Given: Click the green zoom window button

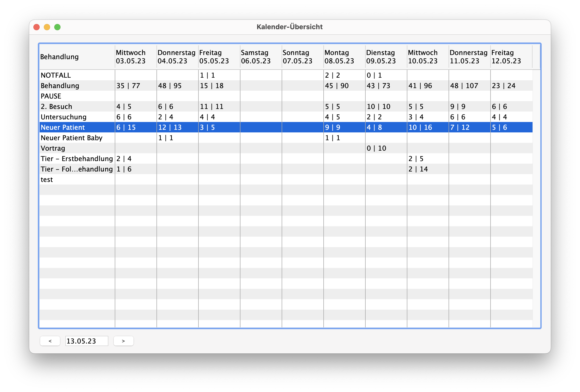Looking at the screenshot, I should [57, 27].
